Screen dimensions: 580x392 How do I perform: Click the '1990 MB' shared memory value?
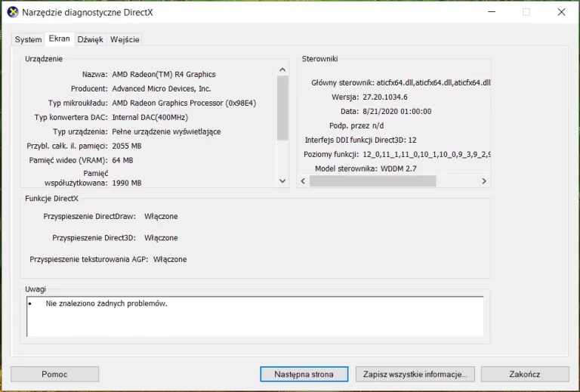point(127,183)
